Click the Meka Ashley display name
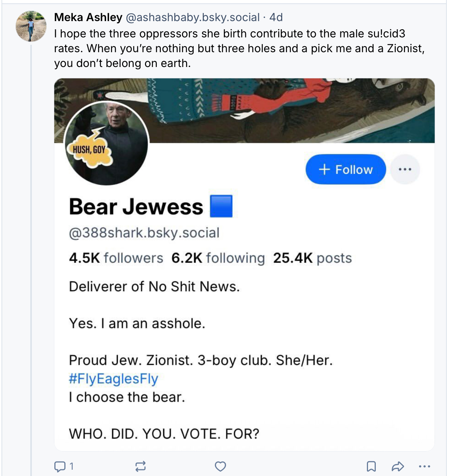The width and height of the screenshot is (449, 476). pyautogui.click(x=88, y=17)
